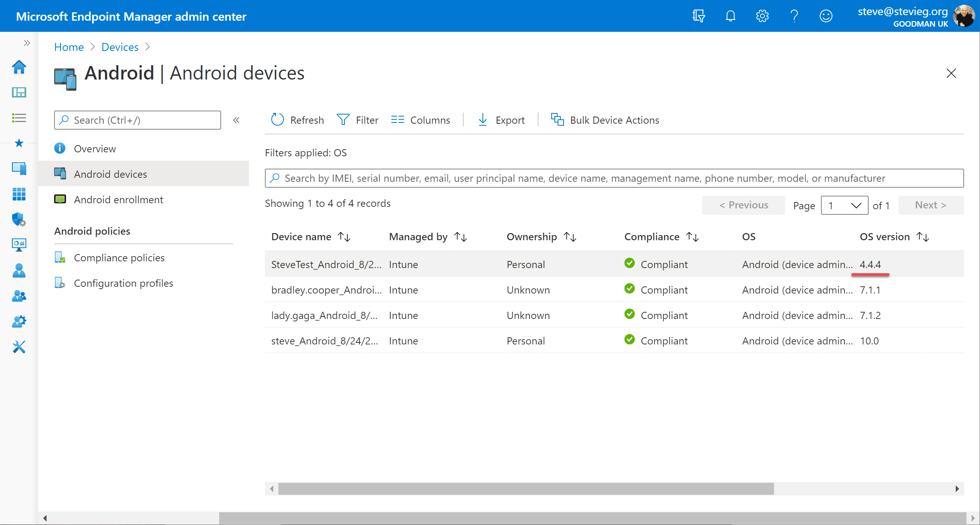Screen dimensions: 980x525
Task: Open the feedback smiley icon
Action: [826, 16]
